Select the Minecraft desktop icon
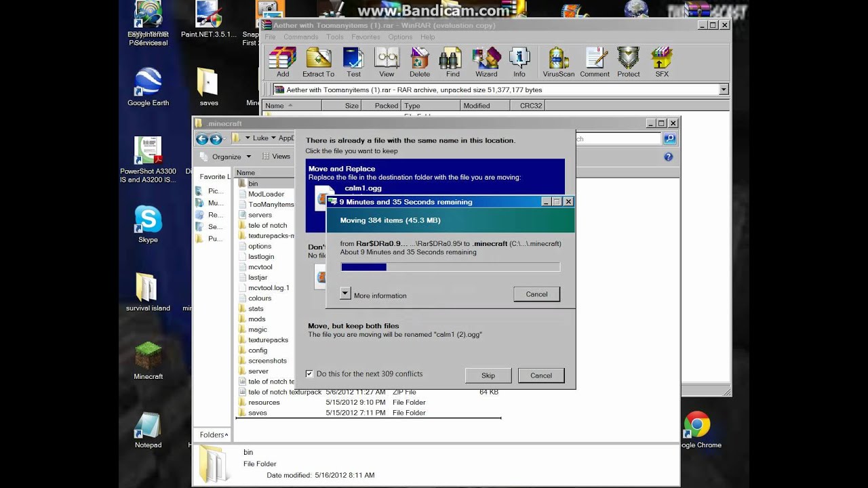The width and height of the screenshot is (868, 488). 148,361
